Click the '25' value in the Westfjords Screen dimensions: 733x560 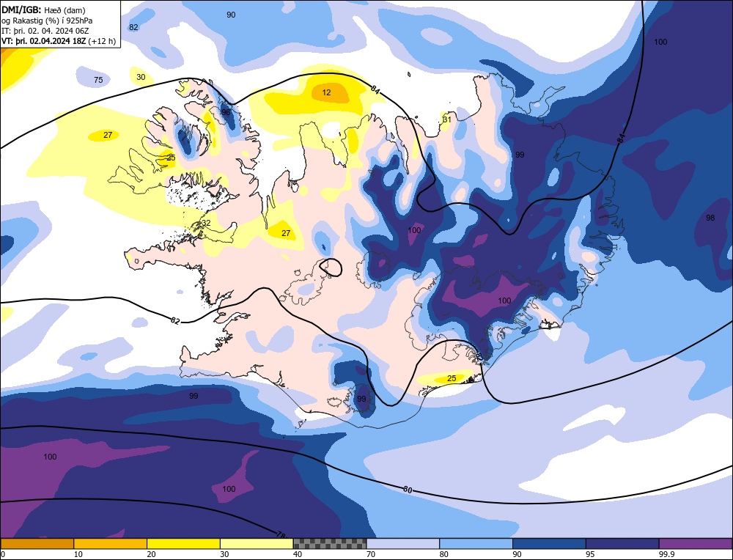tap(171, 158)
